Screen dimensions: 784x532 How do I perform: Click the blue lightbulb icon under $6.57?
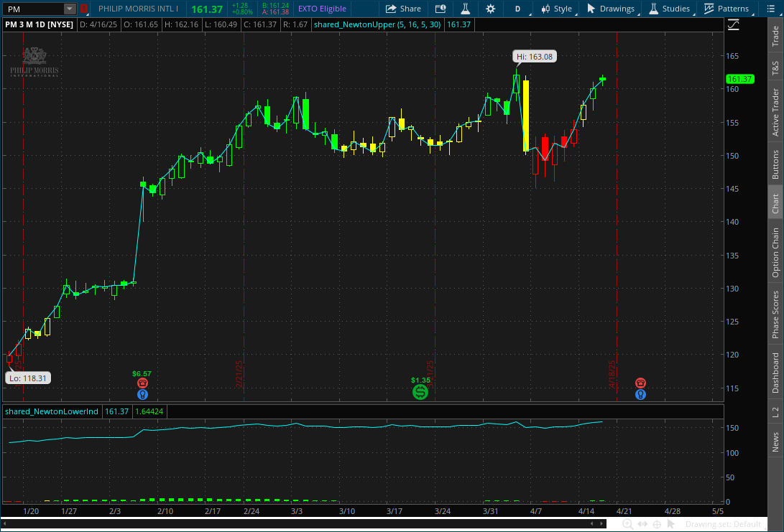point(142,395)
